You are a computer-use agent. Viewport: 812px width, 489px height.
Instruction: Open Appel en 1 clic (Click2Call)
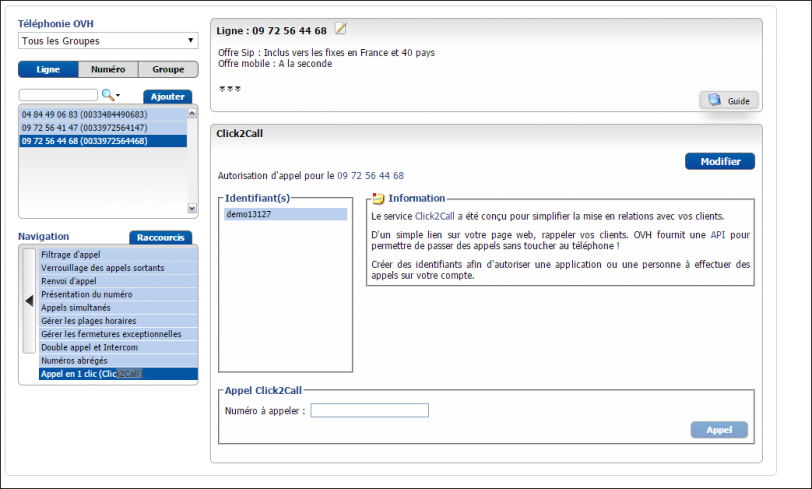tap(119, 374)
